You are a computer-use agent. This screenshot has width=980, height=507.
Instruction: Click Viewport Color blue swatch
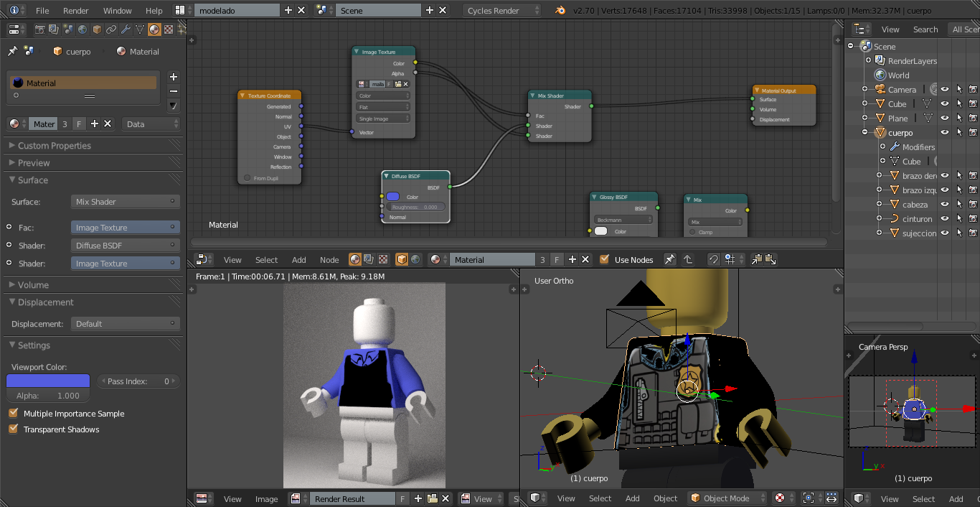pos(48,381)
